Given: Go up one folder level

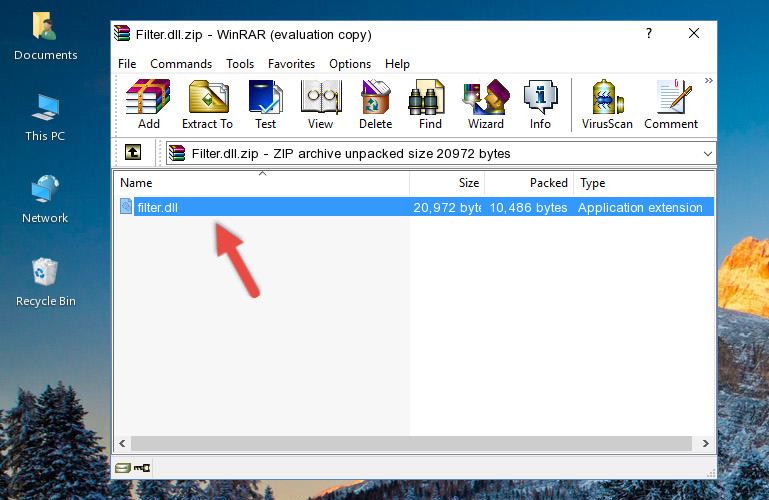Looking at the screenshot, I should [133, 152].
